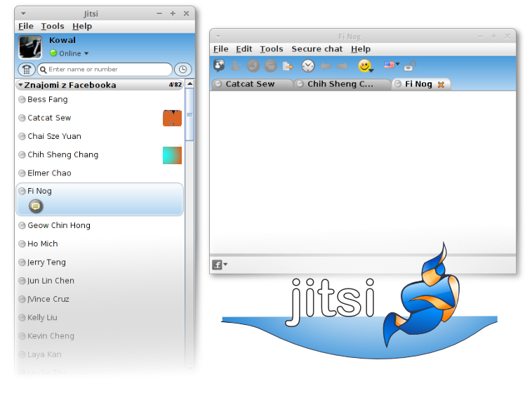Click the previous history arrow icon
532x393 pixels.
pos(326,66)
